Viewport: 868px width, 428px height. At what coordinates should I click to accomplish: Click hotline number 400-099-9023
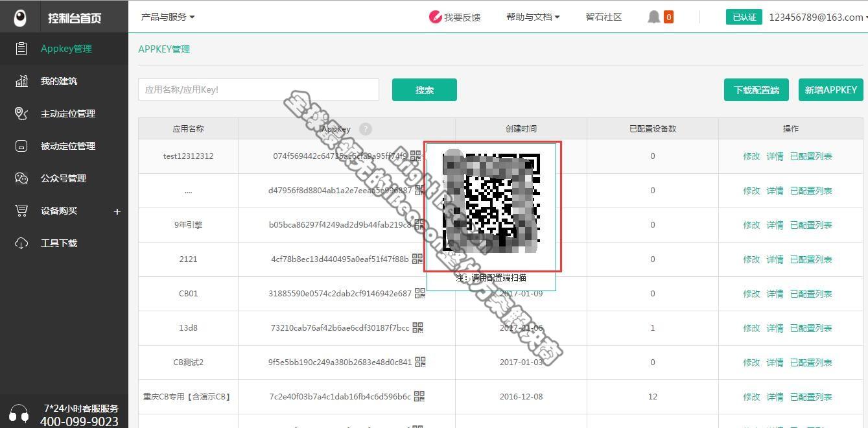coord(79,422)
